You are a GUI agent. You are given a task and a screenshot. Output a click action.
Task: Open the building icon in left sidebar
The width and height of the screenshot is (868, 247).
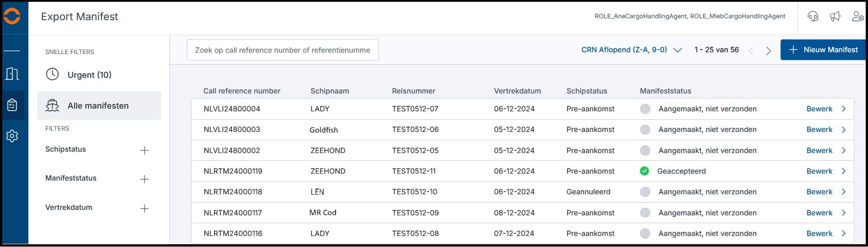[x=12, y=74]
